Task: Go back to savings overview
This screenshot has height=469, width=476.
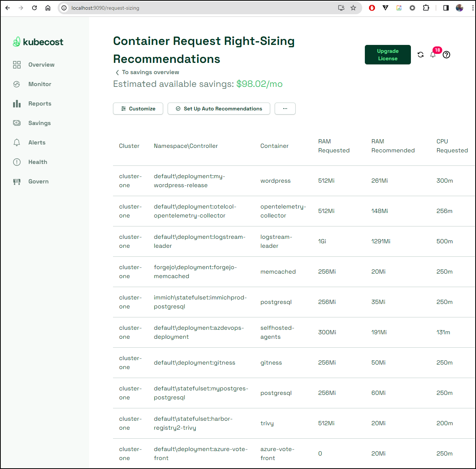Action: [x=147, y=72]
